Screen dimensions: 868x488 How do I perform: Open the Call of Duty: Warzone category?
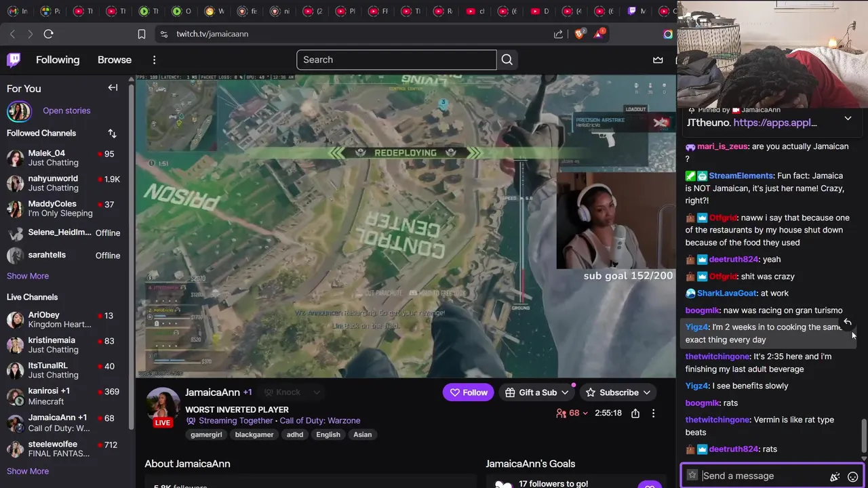(320, 421)
